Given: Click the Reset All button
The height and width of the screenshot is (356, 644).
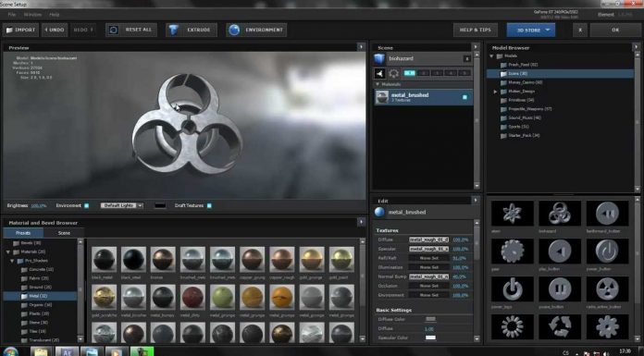Looking at the screenshot, I should (x=131, y=30).
